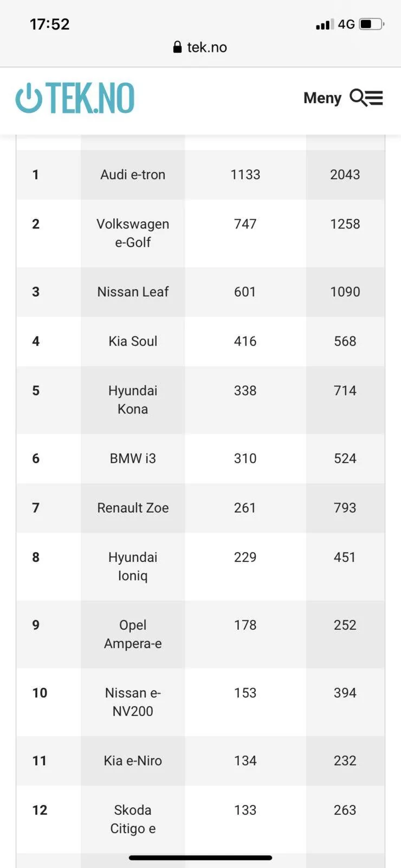Click the TEK.NO logo
401x868 pixels.
pos(75,98)
